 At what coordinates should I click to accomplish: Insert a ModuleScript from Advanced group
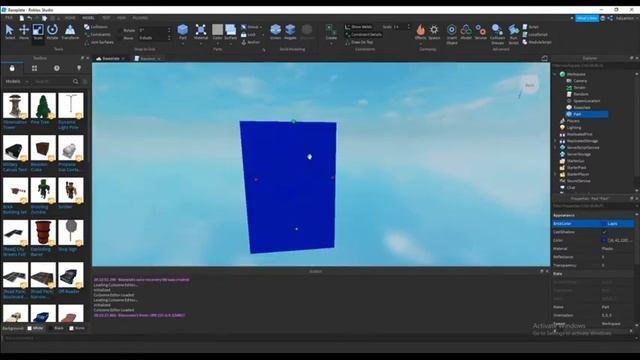(537, 42)
